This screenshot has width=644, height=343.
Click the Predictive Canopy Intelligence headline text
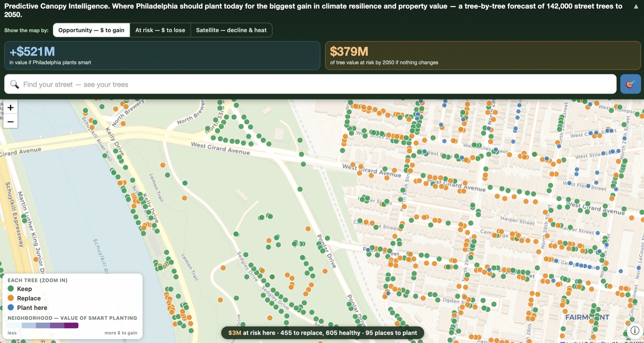pyautogui.click(x=313, y=10)
